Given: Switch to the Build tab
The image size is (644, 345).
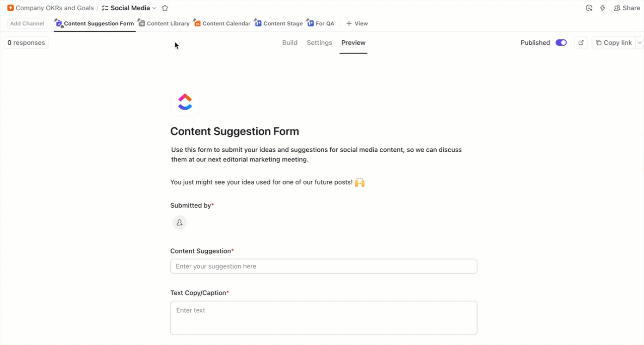Looking at the screenshot, I should point(290,42).
